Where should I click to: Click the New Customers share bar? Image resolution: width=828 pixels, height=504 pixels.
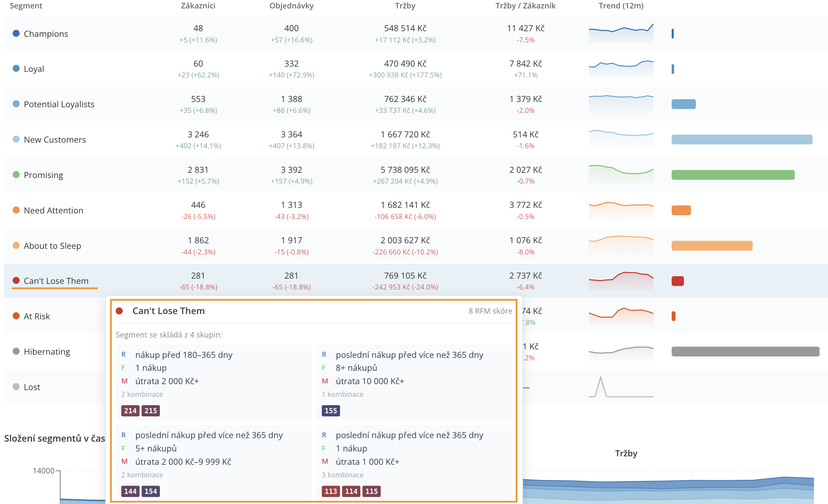click(742, 139)
